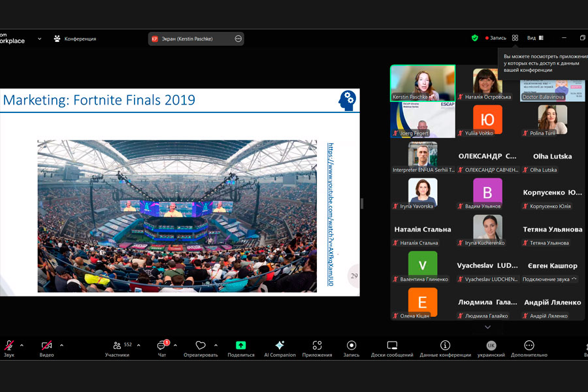
Task: Expand arrow next to participants count 552
Action: 139,345
